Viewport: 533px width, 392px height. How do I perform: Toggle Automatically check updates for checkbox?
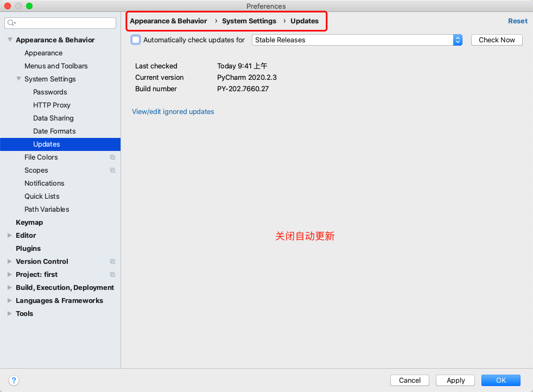tap(136, 40)
